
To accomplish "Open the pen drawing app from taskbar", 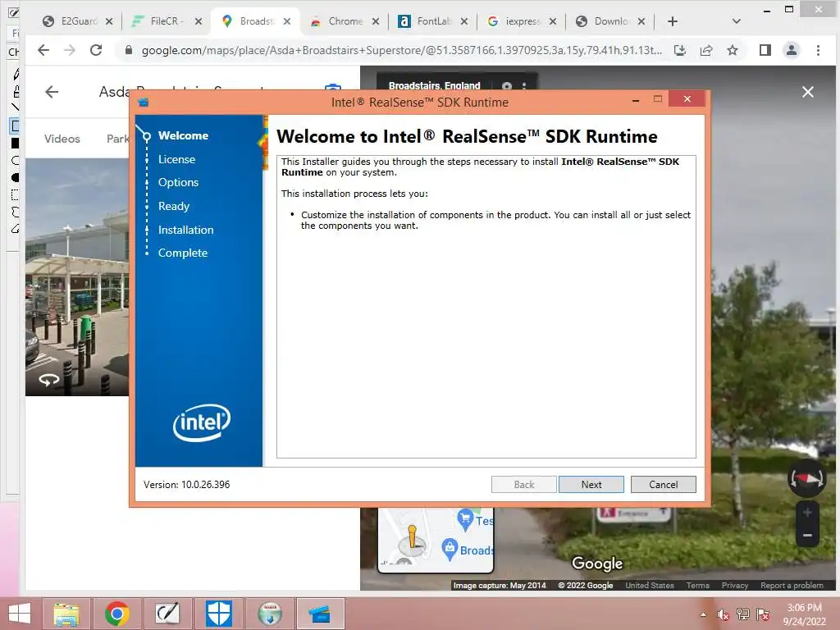I will pos(167,614).
